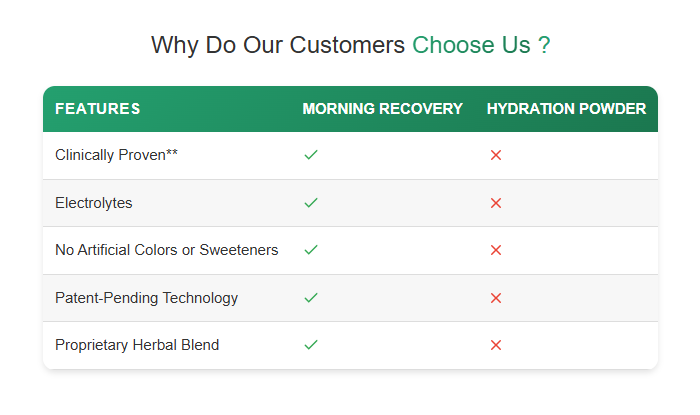Viewport: 700px width, 415px height.
Task: Click red X for Proprietary Herbal Blend row
Action: [496, 345]
